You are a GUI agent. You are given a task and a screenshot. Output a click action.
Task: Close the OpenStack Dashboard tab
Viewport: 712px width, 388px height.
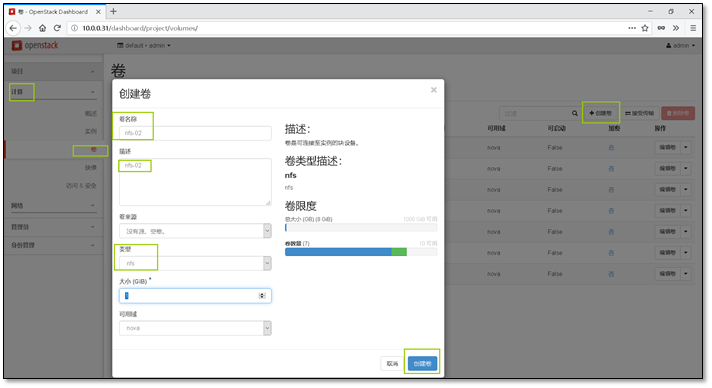click(98, 12)
